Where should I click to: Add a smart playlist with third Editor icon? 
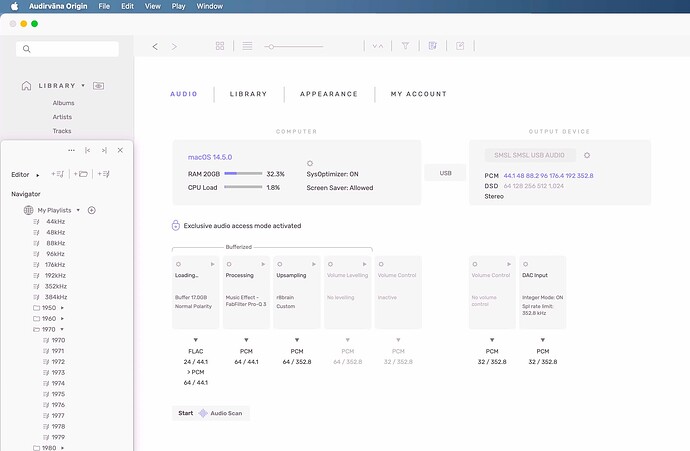pyautogui.click(x=103, y=174)
